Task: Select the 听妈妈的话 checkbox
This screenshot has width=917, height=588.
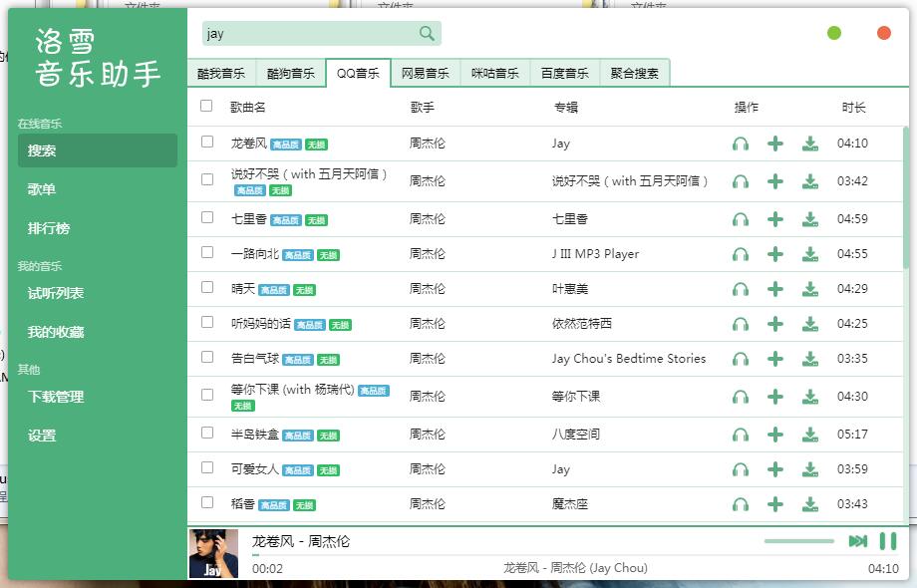Action: point(207,322)
